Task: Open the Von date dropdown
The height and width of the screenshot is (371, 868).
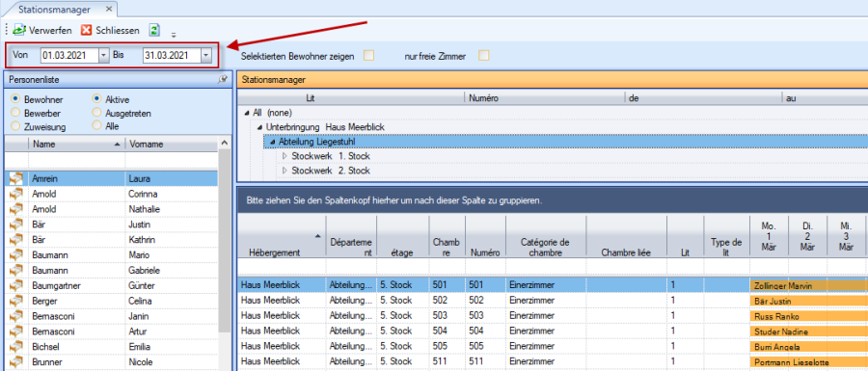Action: click(x=104, y=55)
